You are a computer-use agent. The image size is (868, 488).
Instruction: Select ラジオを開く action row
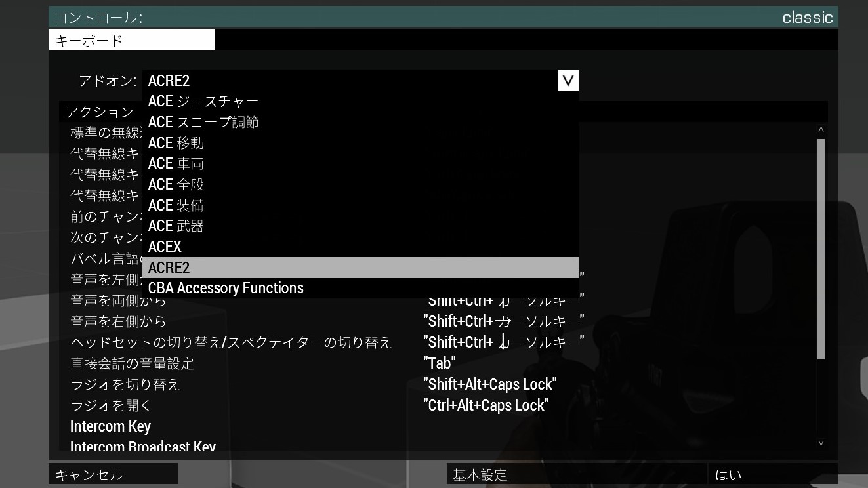tap(438, 405)
